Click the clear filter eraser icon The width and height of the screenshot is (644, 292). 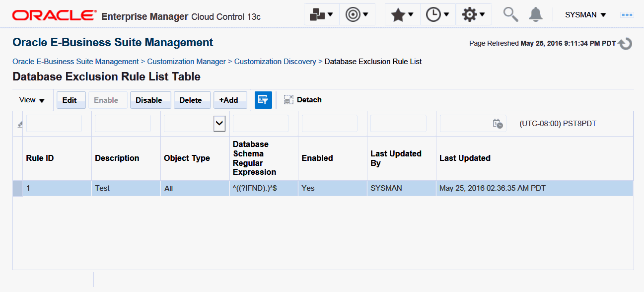click(20, 124)
